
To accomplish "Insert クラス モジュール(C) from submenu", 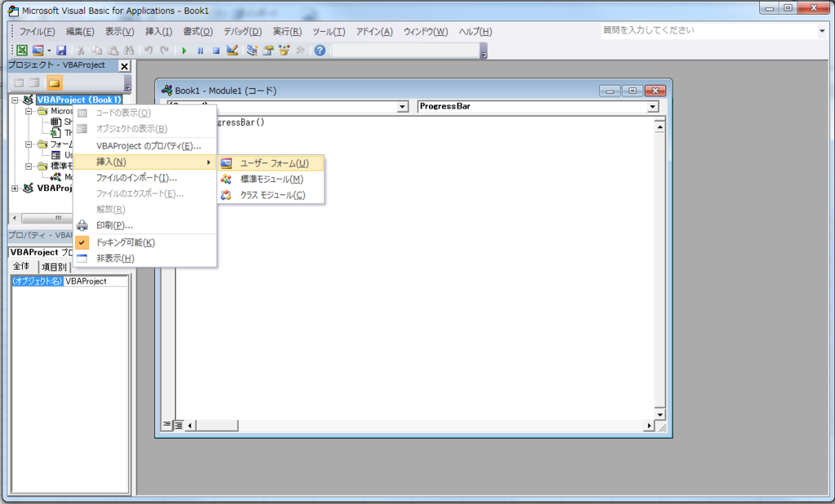I will click(x=271, y=195).
